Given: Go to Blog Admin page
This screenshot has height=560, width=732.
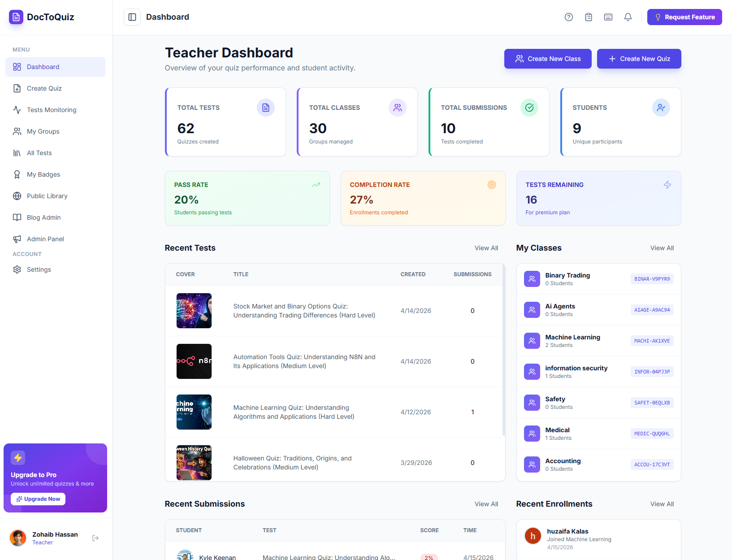Looking at the screenshot, I should 56,217.
